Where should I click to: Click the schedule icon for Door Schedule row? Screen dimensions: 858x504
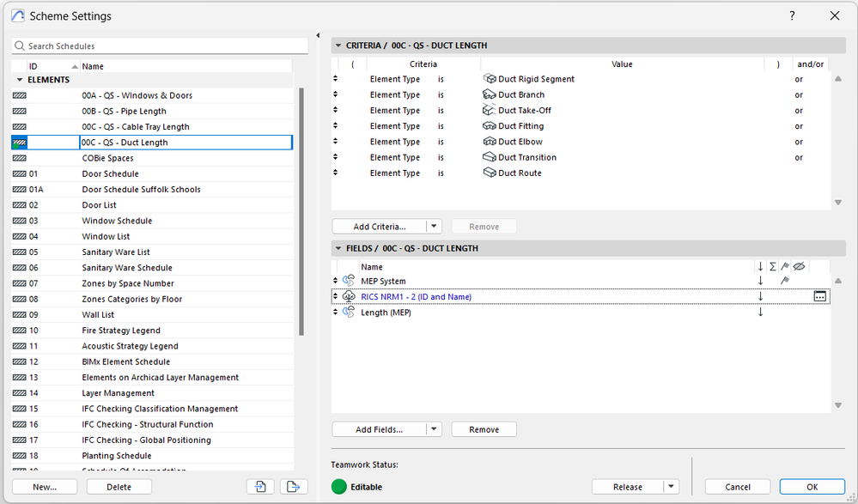click(19, 173)
